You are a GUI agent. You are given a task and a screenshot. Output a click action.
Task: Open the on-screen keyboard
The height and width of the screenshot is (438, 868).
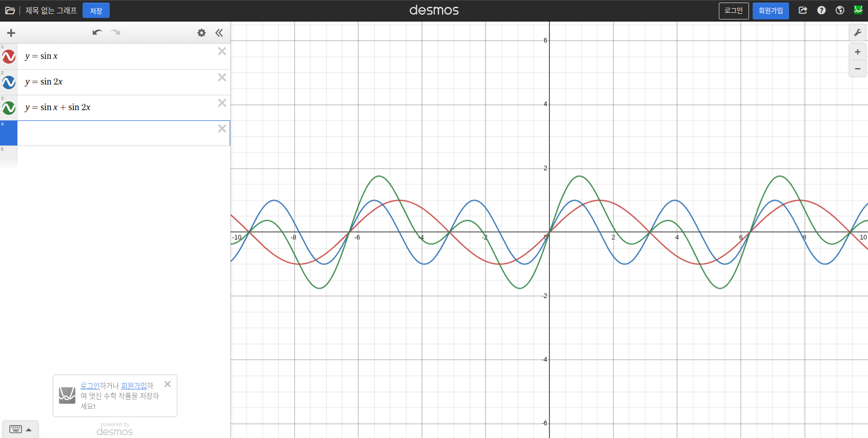click(x=21, y=429)
